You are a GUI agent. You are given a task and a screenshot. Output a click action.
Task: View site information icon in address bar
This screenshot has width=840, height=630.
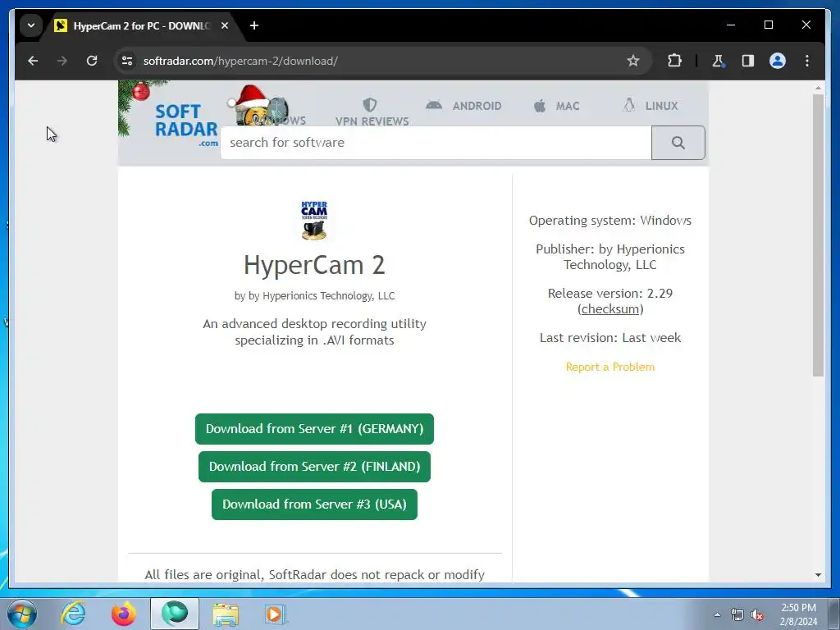point(127,61)
